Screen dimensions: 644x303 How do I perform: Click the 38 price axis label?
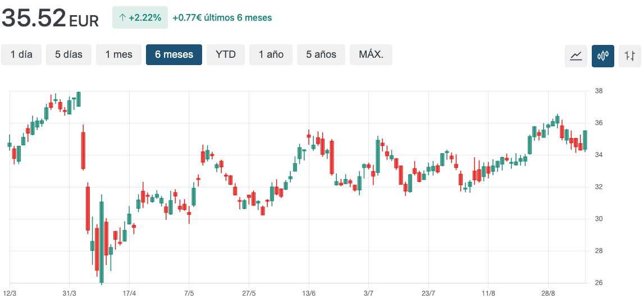[x=599, y=91]
